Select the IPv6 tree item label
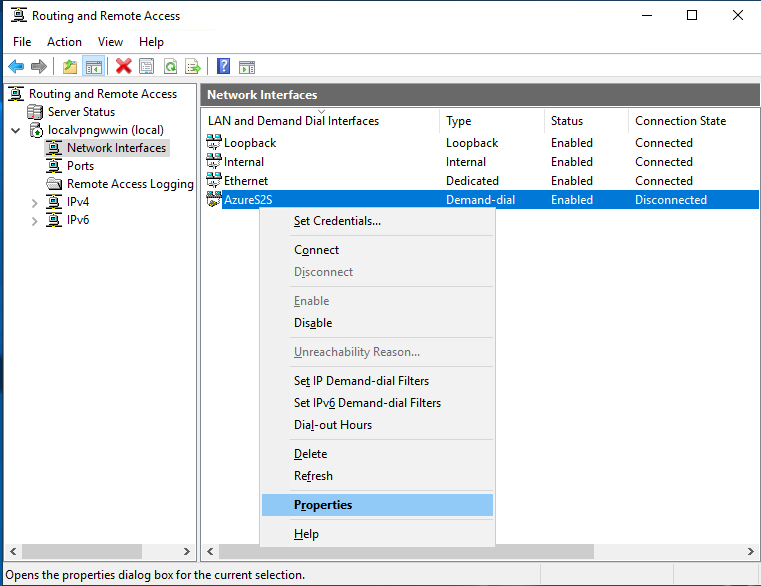 pyautogui.click(x=78, y=219)
